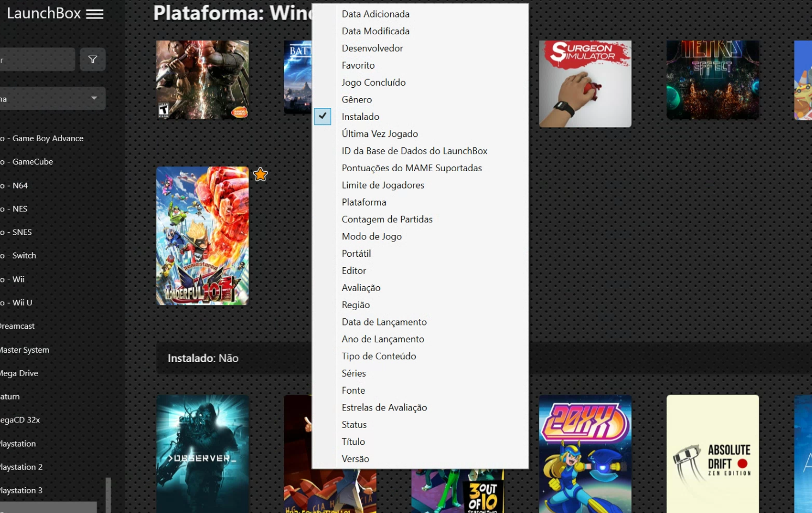Select the Surgeon Simulator cover
This screenshot has height=513, width=812.
click(585, 84)
